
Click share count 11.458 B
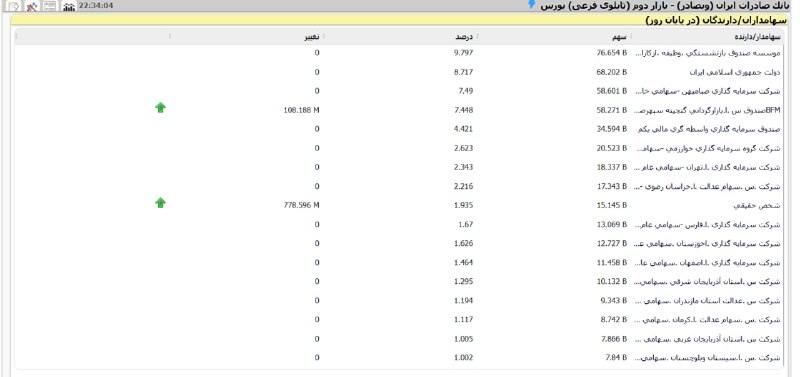coord(612,263)
